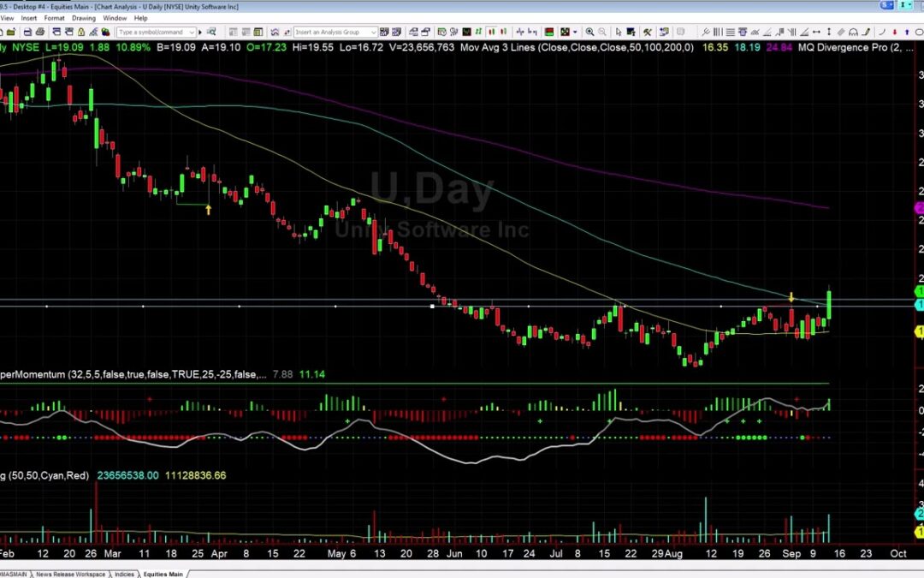Open Format Analysis Techniques via the tools icon
Viewport: 924px width, 578px height.
point(647,31)
